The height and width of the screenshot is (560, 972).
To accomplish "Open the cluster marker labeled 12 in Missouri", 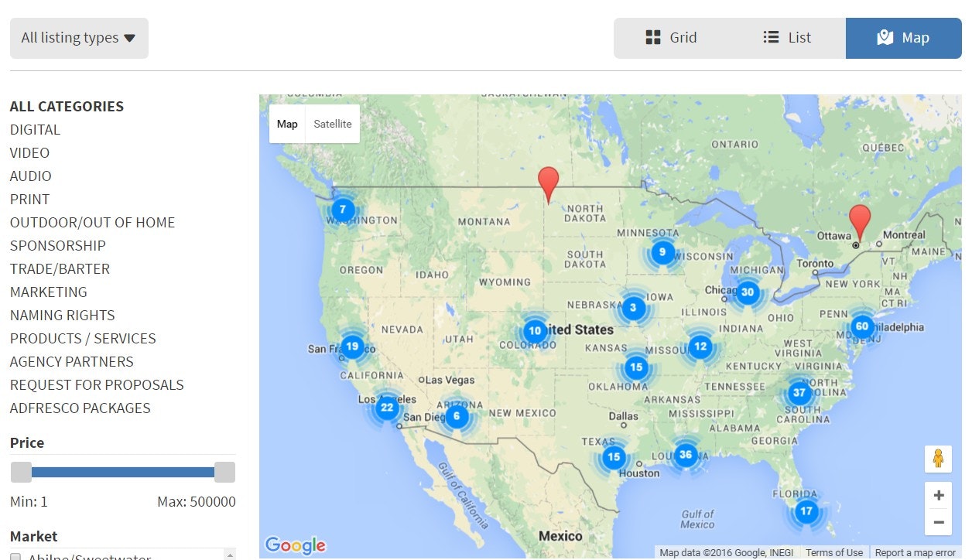I will [x=700, y=347].
